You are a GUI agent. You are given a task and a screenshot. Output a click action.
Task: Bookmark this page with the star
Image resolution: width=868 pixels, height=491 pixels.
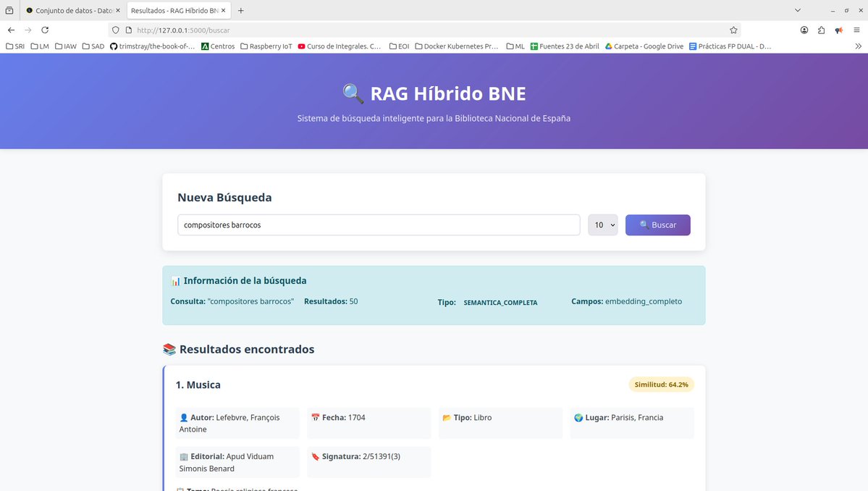733,30
